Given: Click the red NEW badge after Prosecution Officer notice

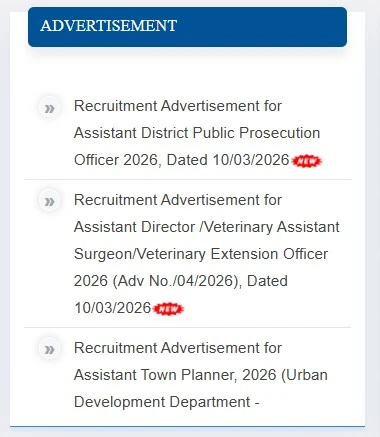Looking at the screenshot, I should pyautogui.click(x=306, y=161).
